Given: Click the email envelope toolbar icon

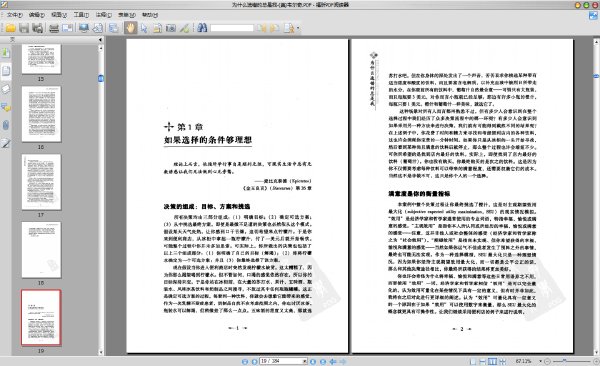Looking at the screenshot, I should (67, 28).
